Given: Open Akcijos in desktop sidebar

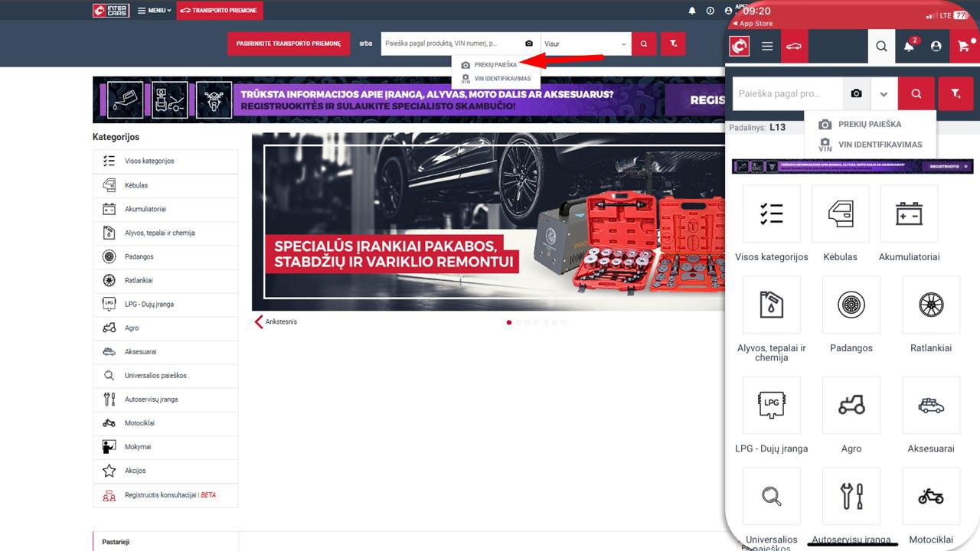Looking at the screenshot, I should 165,470.
